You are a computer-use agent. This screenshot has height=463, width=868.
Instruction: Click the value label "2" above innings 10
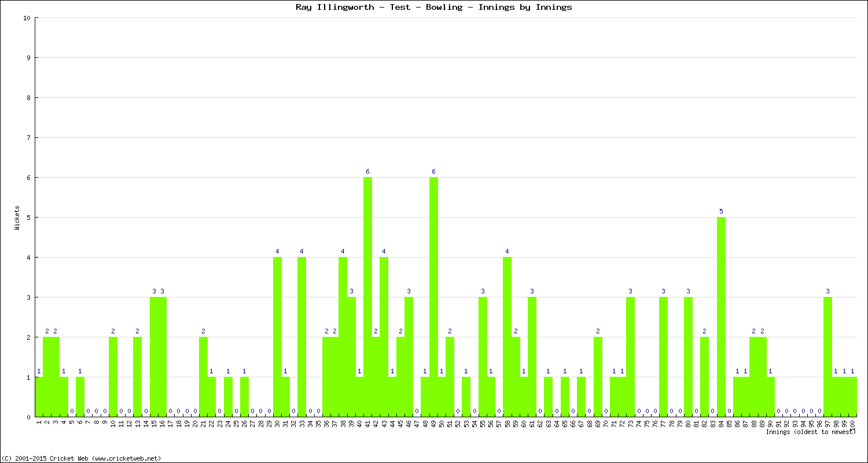click(x=113, y=331)
